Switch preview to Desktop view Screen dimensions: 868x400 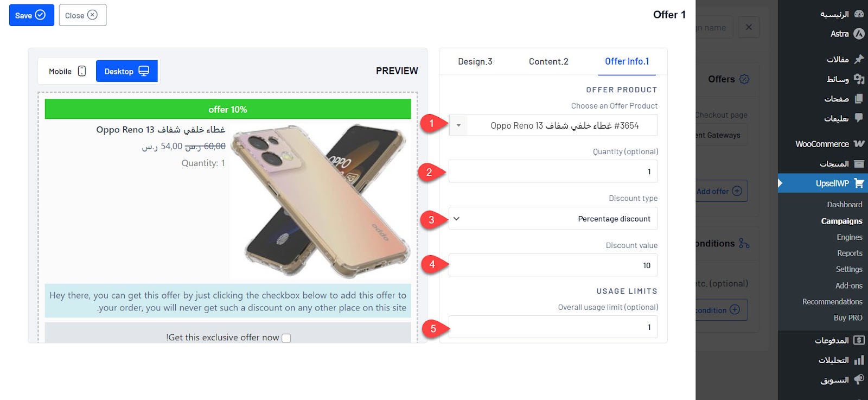tap(127, 71)
